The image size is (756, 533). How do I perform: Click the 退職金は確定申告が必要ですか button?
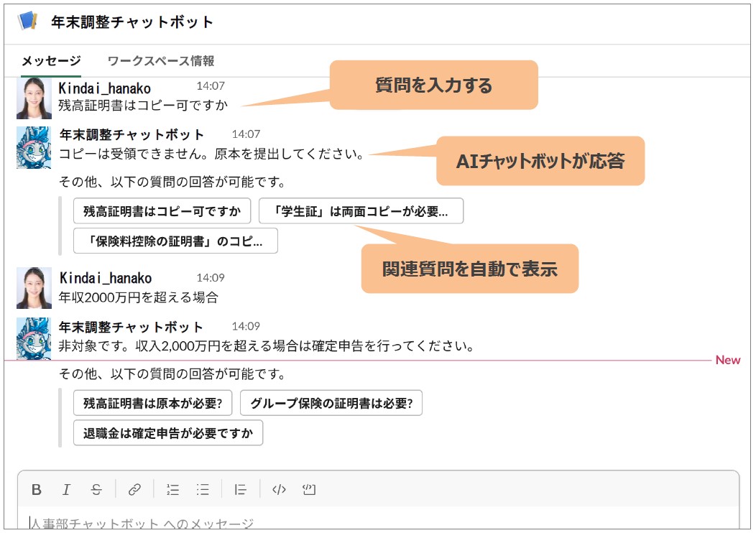click(x=167, y=433)
